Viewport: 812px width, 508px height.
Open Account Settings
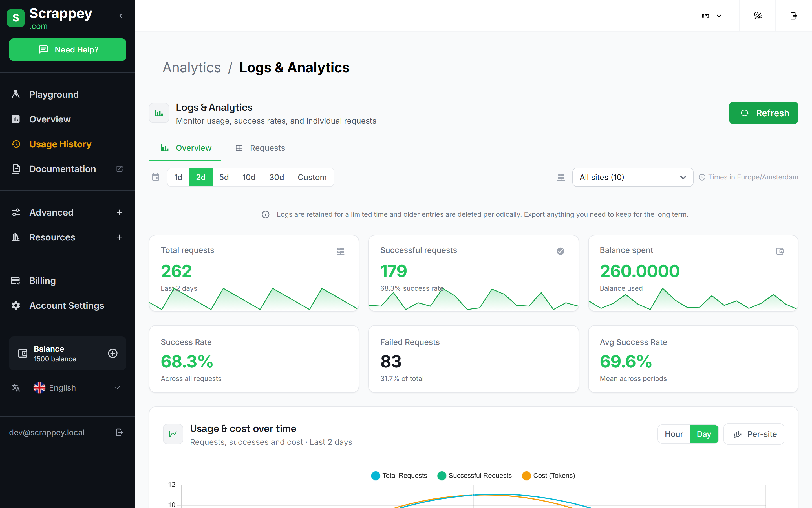pos(67,305)
